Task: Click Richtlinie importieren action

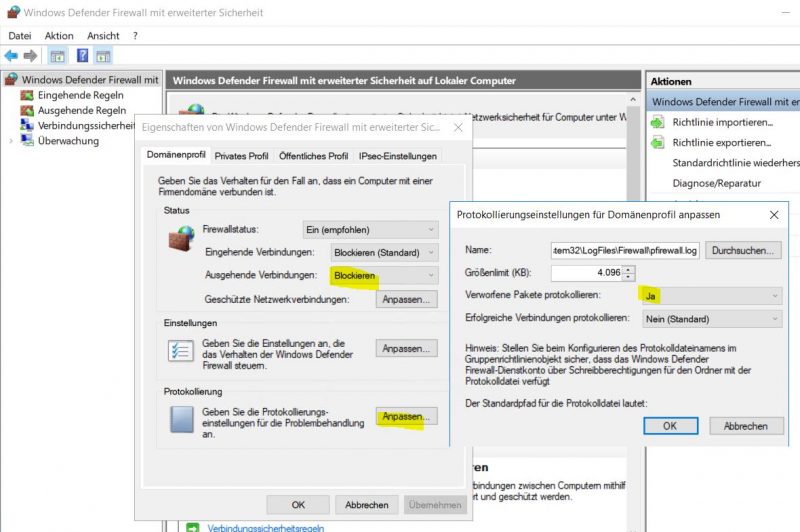Action: [x=722, y=122]
